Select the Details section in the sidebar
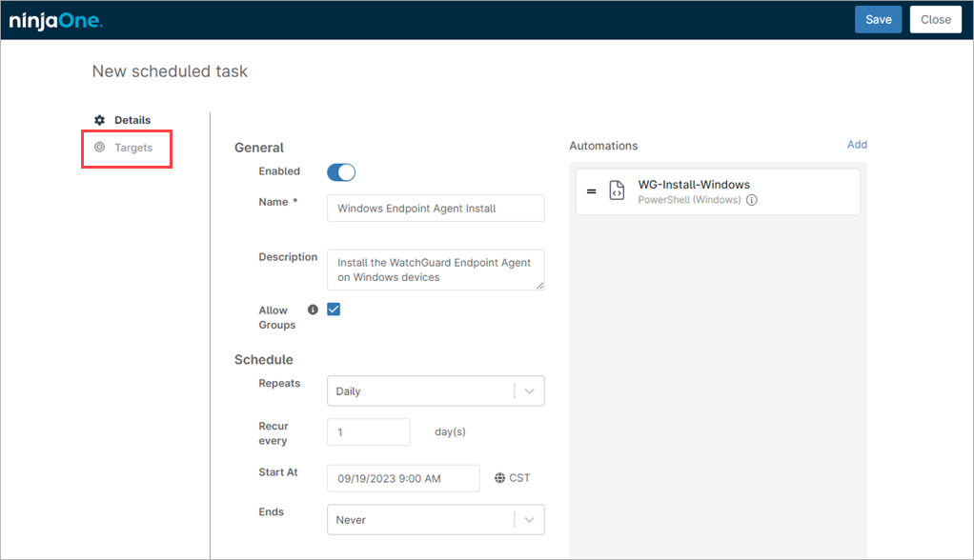 [132, 120]
